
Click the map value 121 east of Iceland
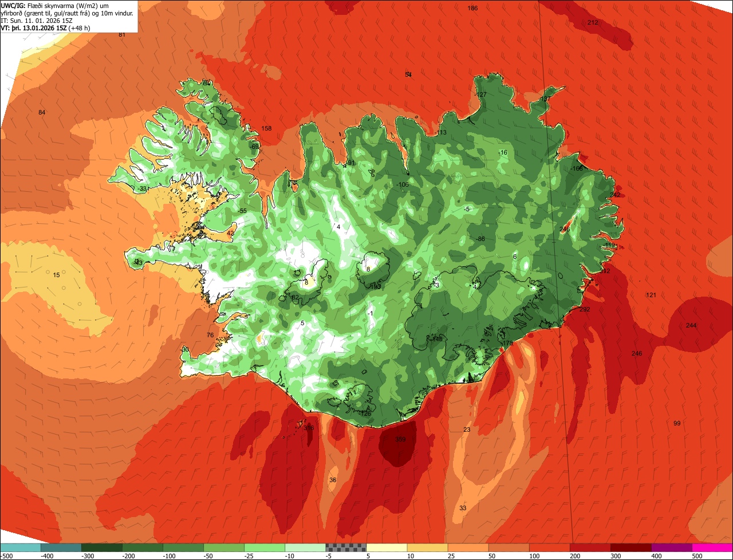(651, 295)
